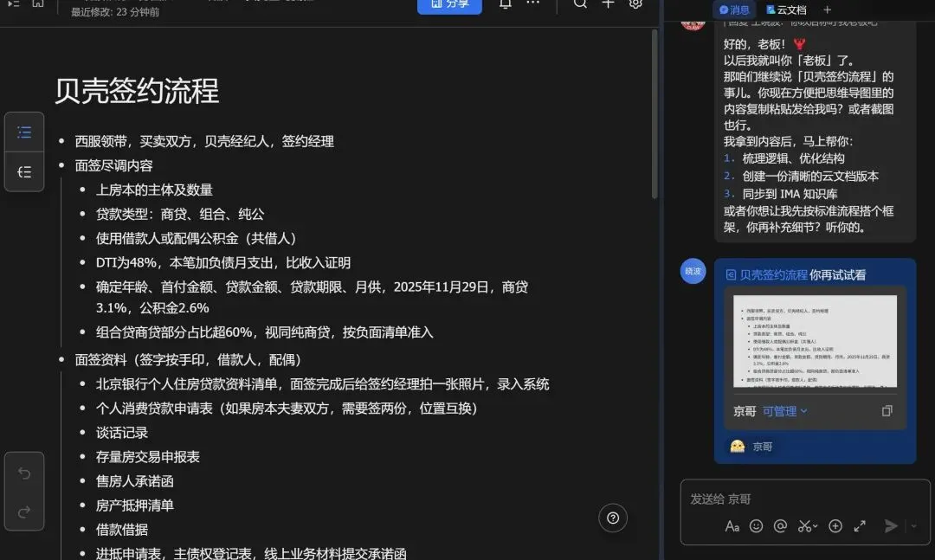Open document settings gear icon
Image resolution: width=935 pixels, height=560 pixels.
[635, 4]
